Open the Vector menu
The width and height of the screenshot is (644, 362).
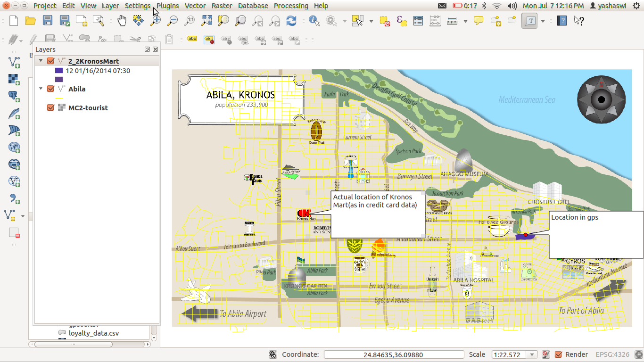pos(195,6)
